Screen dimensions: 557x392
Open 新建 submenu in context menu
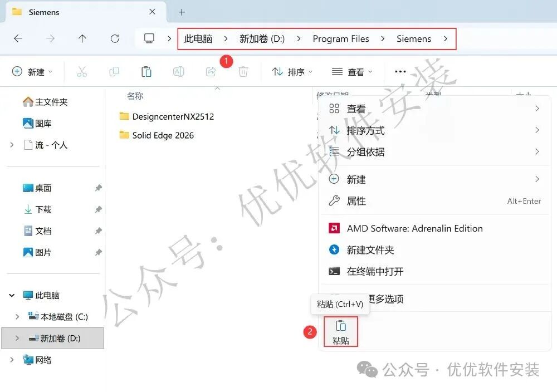tap(435, 179)
